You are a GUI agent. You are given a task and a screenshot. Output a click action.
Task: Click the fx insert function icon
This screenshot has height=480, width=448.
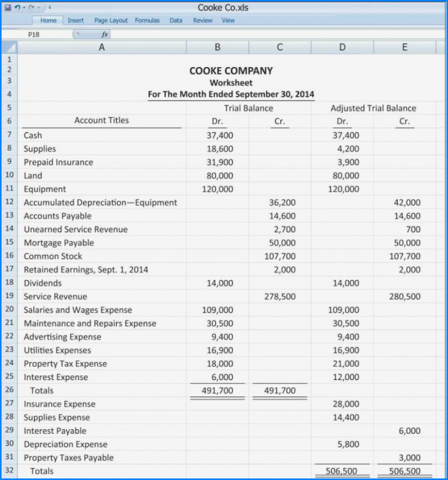[104, 34]
